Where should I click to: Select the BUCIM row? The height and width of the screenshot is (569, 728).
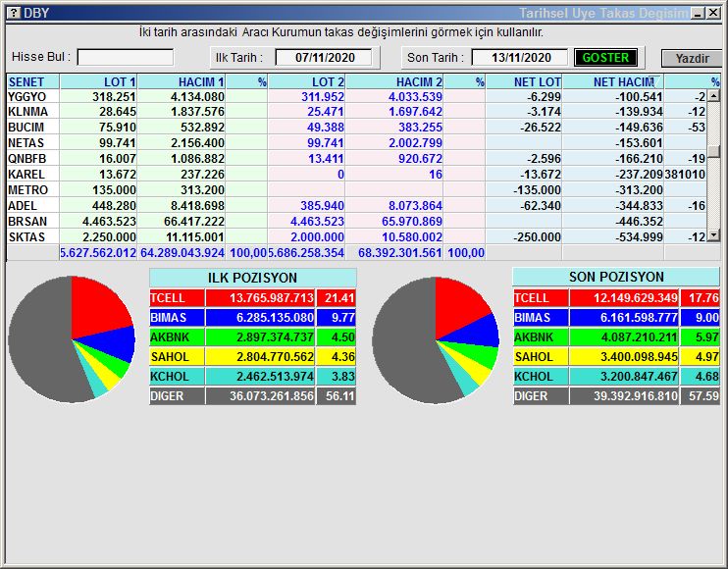click(356, 128)
